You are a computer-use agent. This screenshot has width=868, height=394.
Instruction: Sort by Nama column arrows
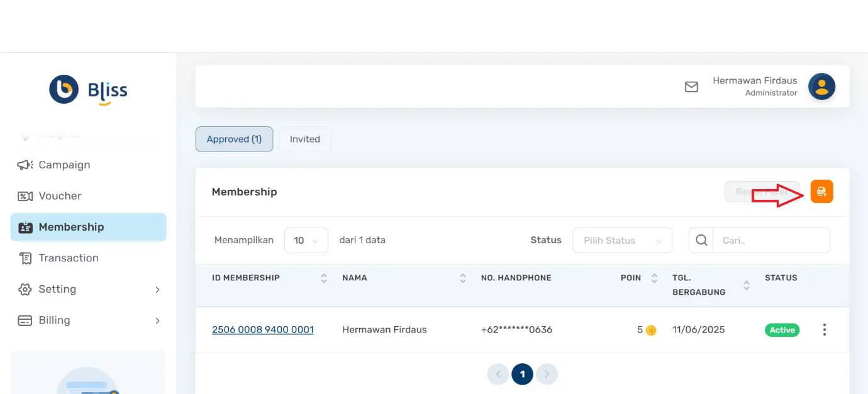coord(463,278)
